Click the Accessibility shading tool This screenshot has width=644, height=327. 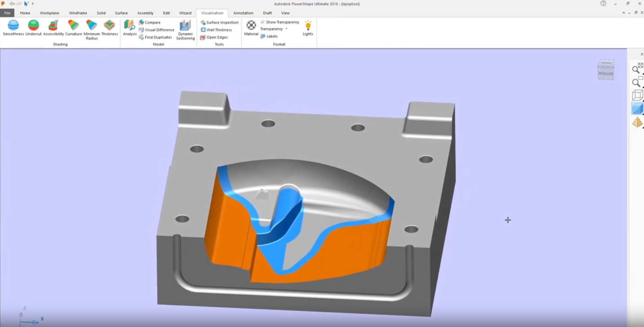pos(53,27)
